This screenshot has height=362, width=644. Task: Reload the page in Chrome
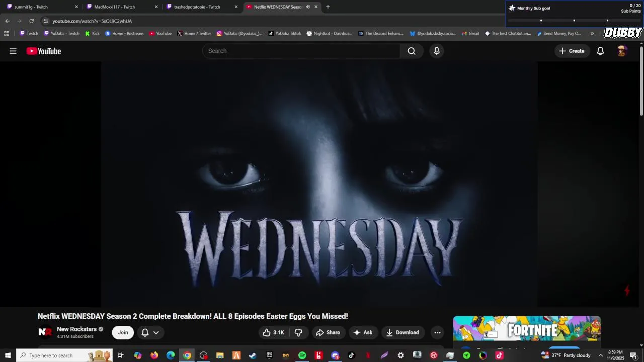click(x=31, y=21)
